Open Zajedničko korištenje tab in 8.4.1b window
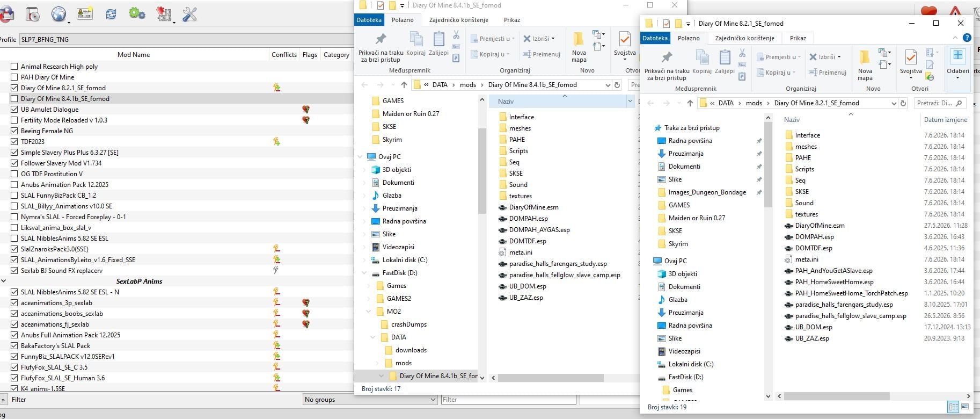980x419 pixels. pos(458,20)
